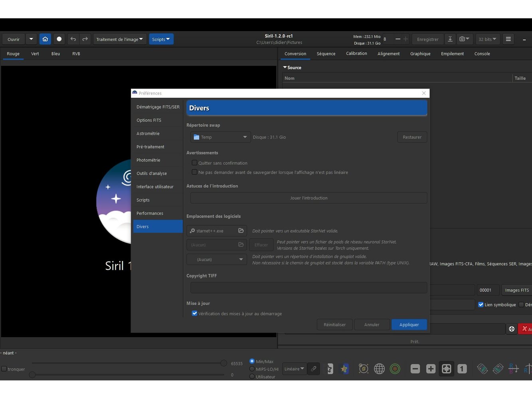
Task: Click the negative view icon in the bottom toolbar
Action: pos(330,369)
